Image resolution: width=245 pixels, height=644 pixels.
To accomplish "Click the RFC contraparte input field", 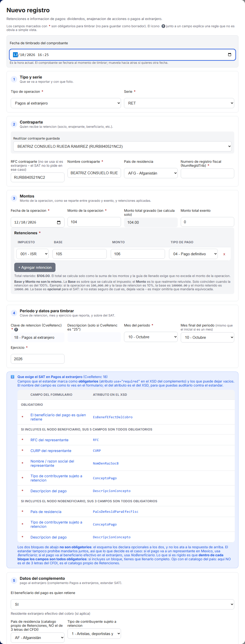I will click(x=37, y=177).
